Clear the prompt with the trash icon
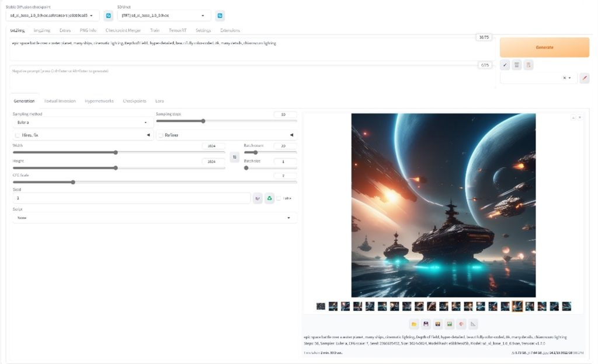 tap(517, 65)
